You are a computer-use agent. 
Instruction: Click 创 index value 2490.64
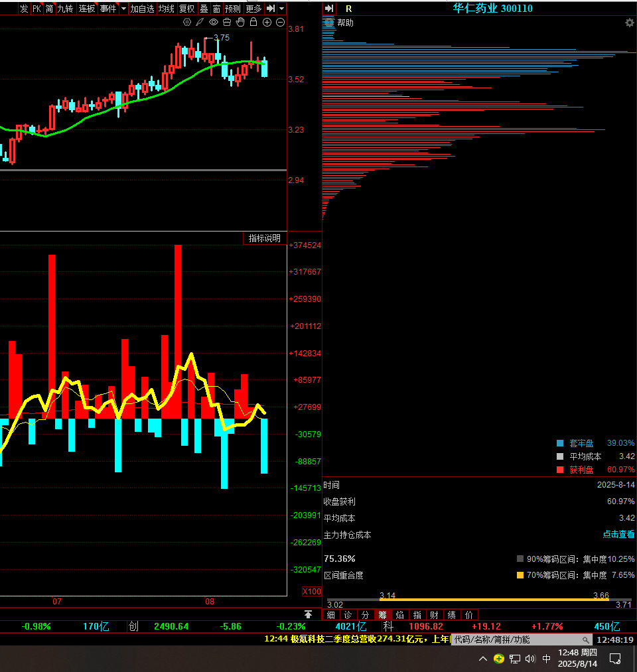pos(171,627)
